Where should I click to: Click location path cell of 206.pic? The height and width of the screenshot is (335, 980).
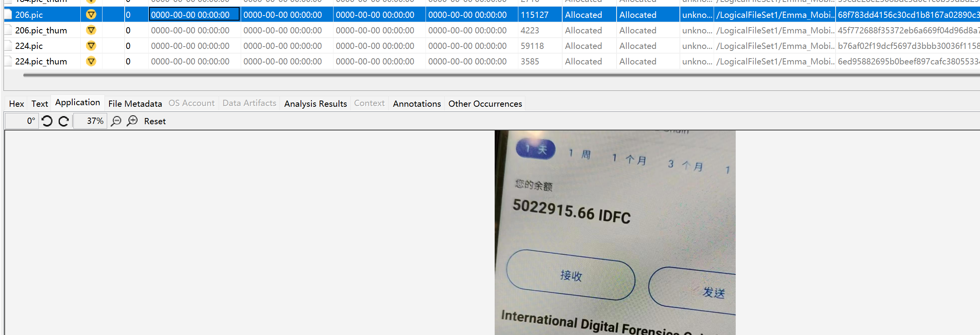click(x=775, y=15)
